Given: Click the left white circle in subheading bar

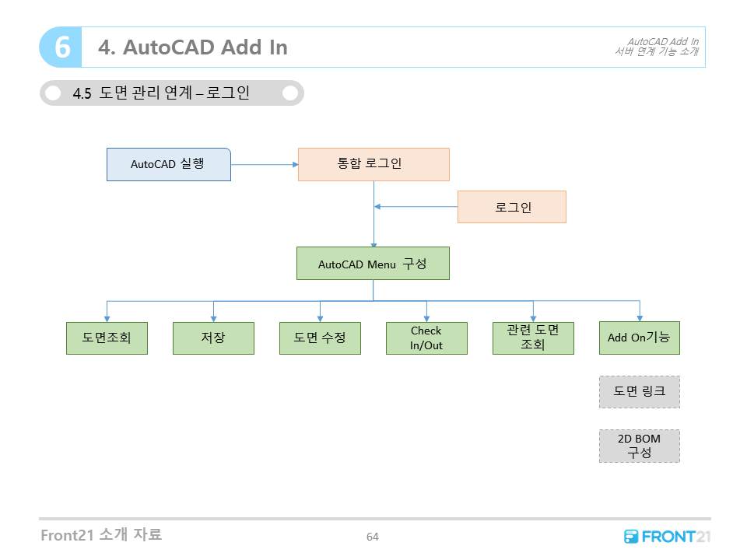Looking at the screenshot, I should point(53,93).
